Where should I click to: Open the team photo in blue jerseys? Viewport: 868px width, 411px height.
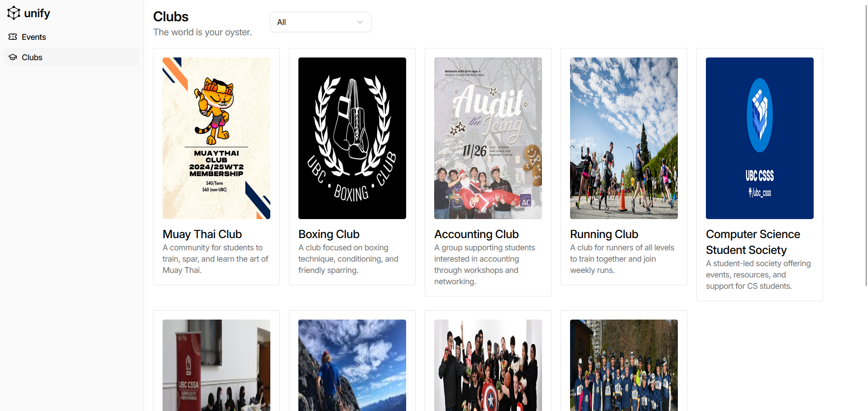coord(624,365)
